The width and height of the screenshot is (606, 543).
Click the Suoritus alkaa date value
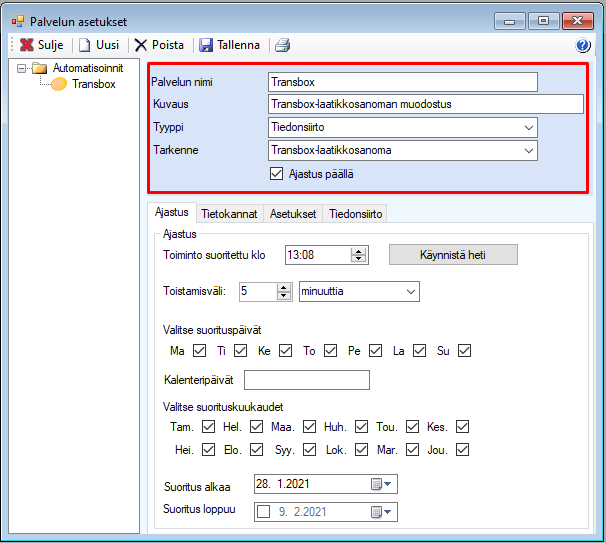[x=283, y=484]
